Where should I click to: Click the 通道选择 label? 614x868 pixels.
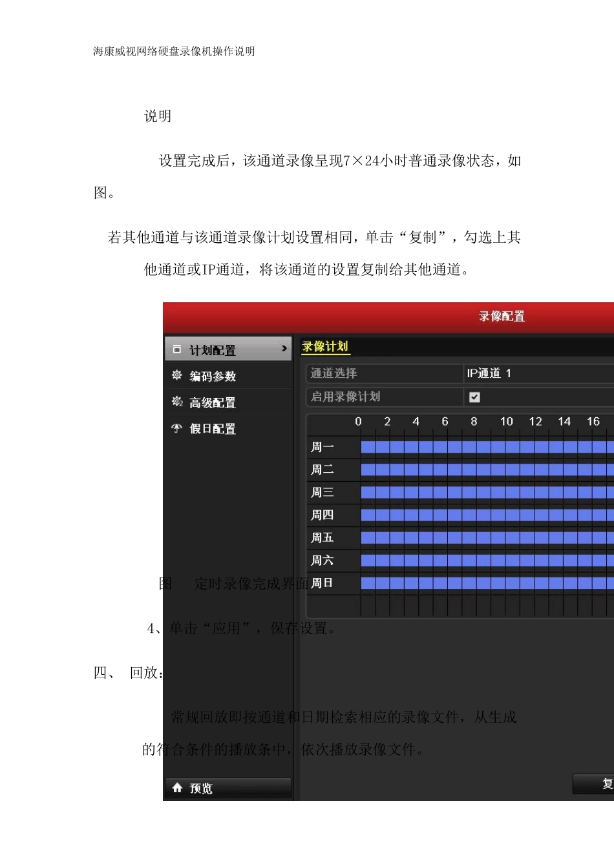click(x=334, y=373)
